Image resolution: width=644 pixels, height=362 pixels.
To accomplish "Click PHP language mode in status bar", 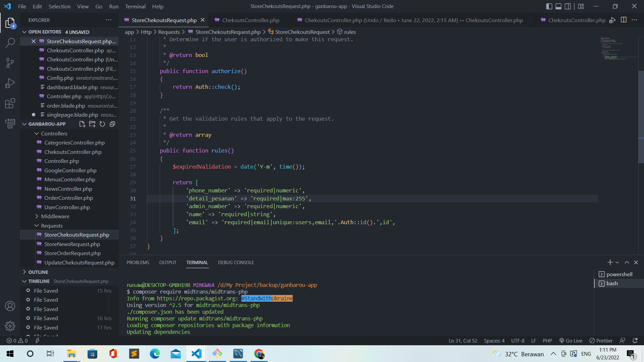I will point(547,341).
